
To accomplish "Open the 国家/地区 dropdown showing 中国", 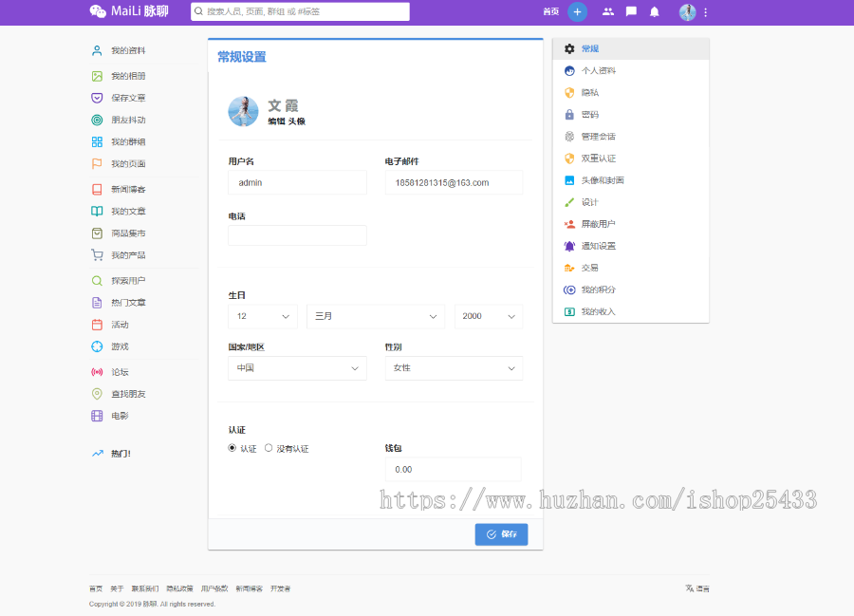I will point(297,368).
